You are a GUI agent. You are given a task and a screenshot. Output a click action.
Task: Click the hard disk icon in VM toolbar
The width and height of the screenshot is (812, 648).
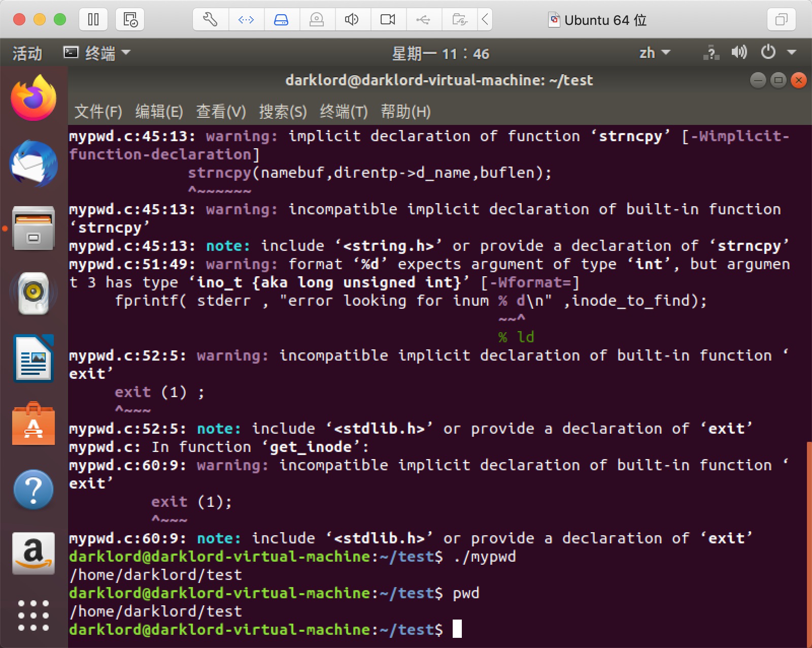coord(281,20)
